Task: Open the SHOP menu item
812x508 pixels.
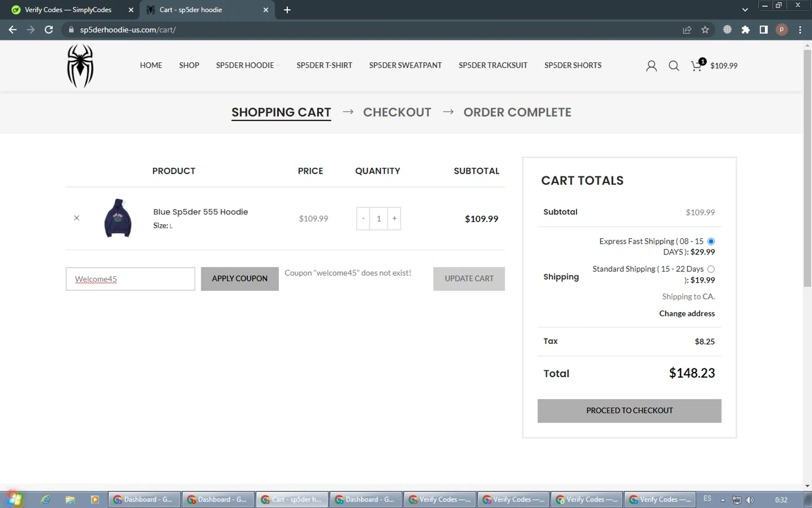Action: (189, 65)
